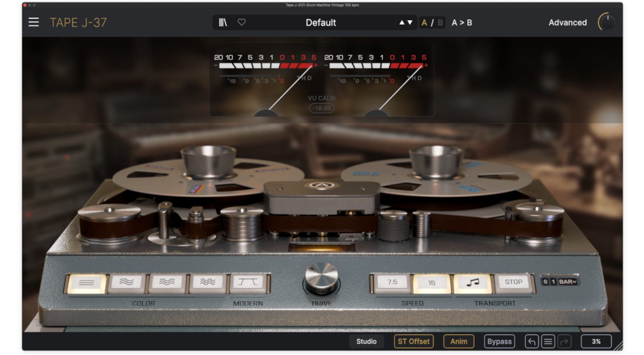Screen dimensions: 644x355
Task: Open the VU CALIB -18 dB selector
Action: (322, 108)
